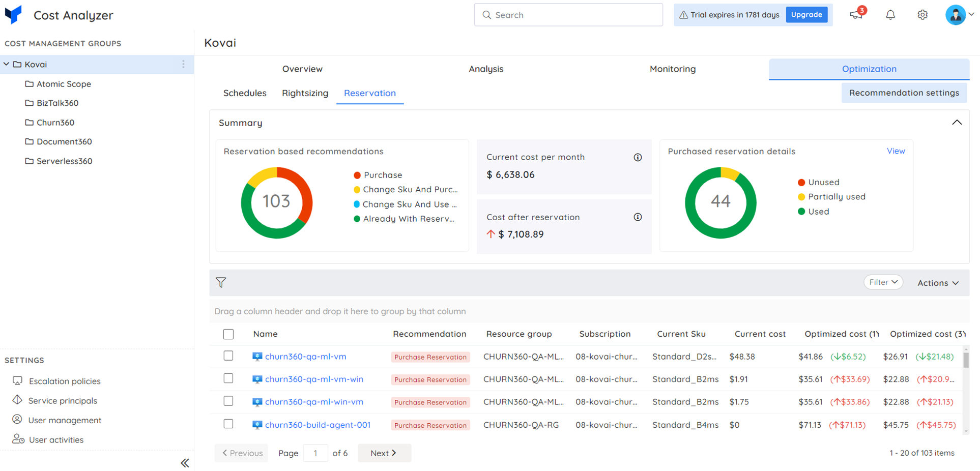Select Atomic Scope in the tree

coord(64,83)
